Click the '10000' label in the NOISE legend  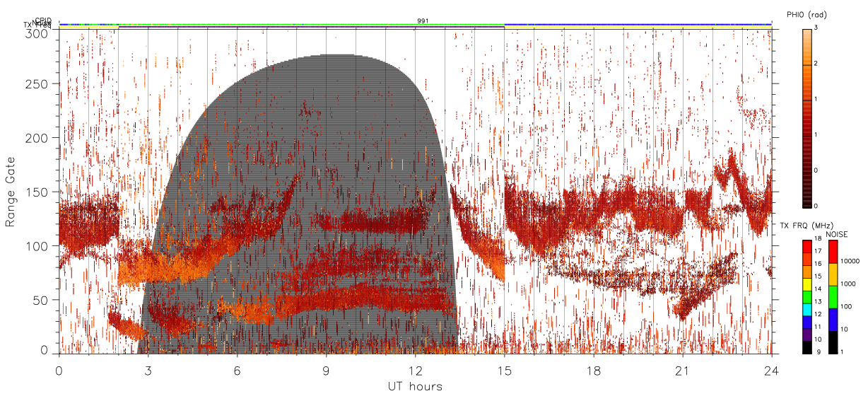tap(850, 261)
